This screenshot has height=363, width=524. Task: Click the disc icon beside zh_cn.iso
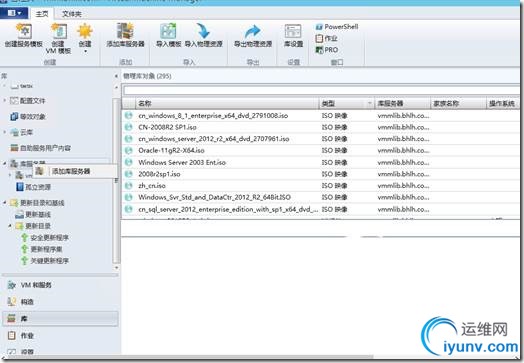tap(128, 186)
